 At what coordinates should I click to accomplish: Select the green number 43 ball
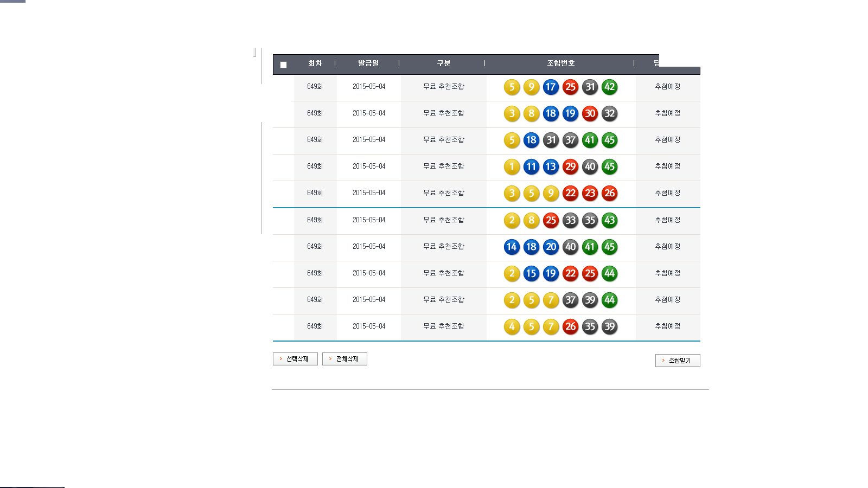coord(609,220)
